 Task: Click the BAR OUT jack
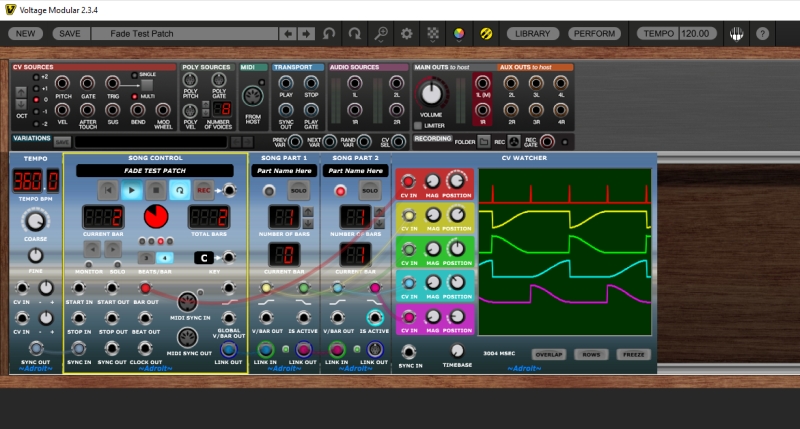point(145,288)
